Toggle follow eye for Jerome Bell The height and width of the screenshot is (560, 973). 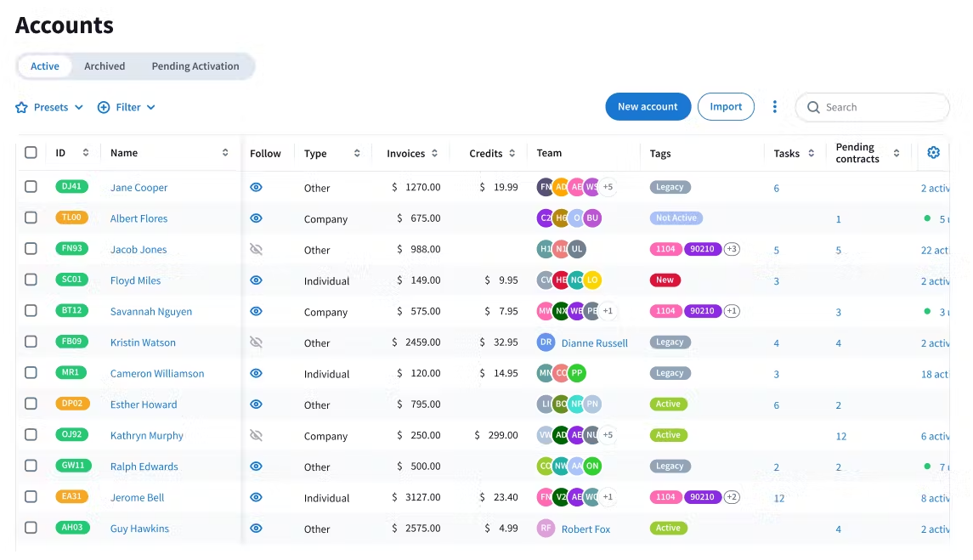tap(257, 497)
